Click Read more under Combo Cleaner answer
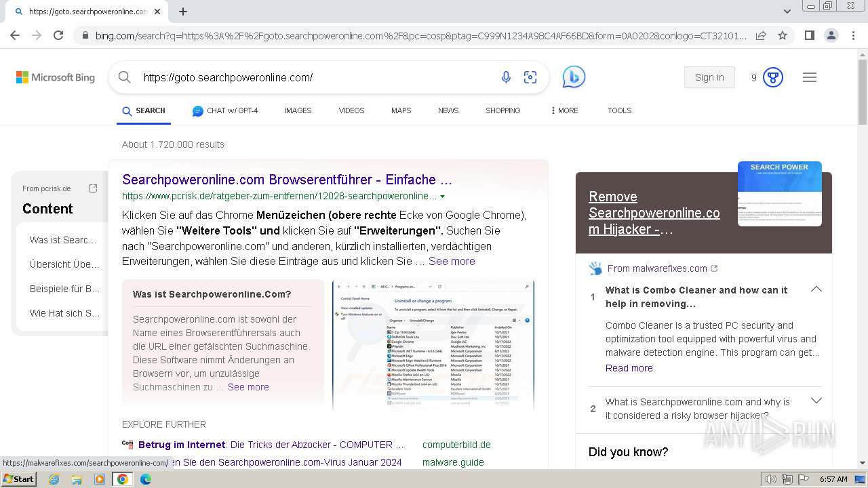868x488 pixels. tap(629, 368)
